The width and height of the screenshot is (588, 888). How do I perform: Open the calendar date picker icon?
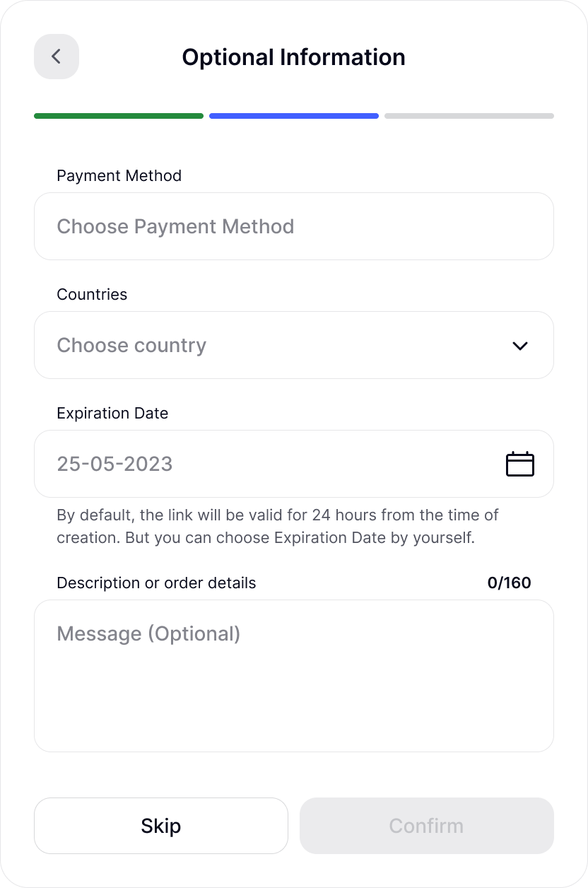pos(519,464)
